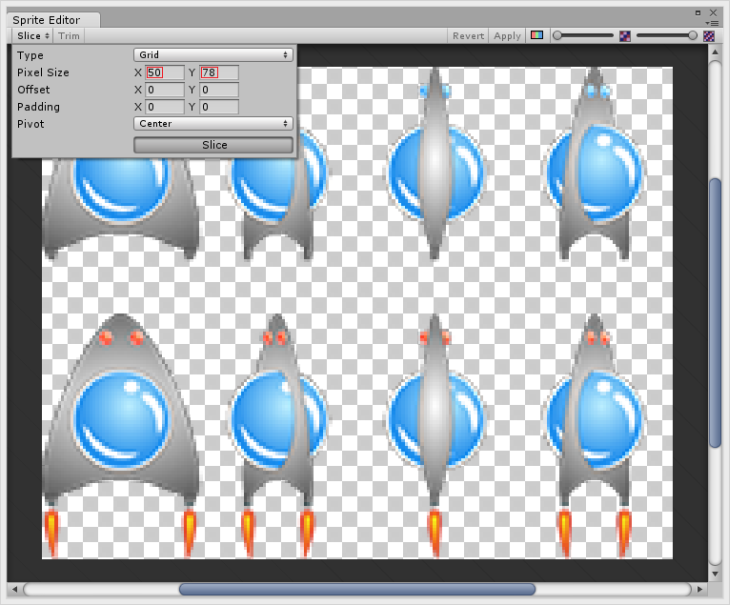Click the Pixel Size Y field

pyautogui.click(x=219, y=73)
